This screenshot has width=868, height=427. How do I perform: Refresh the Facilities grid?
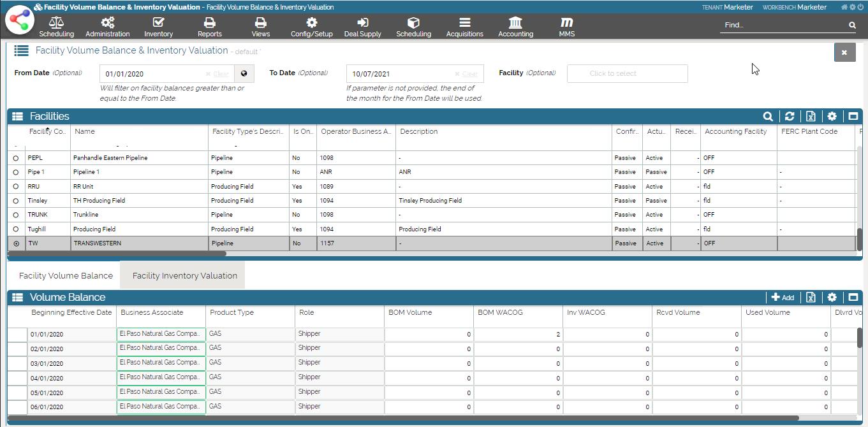pos(790,117)
